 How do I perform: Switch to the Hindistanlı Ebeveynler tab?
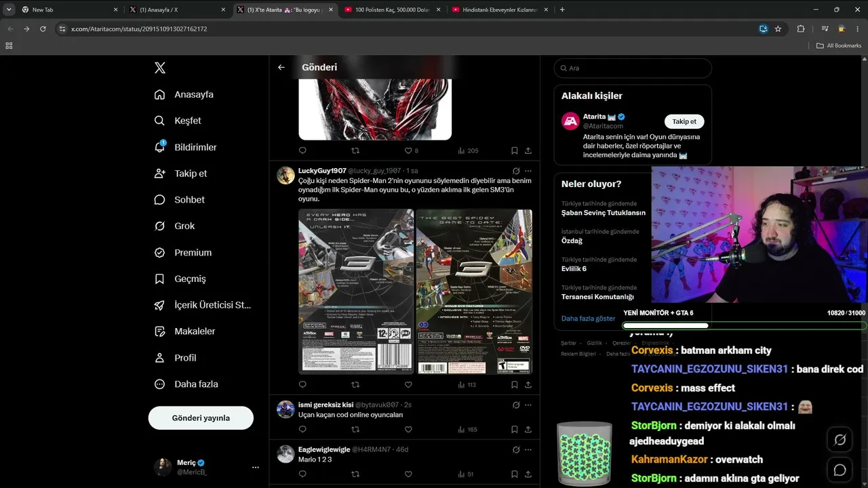499,9
